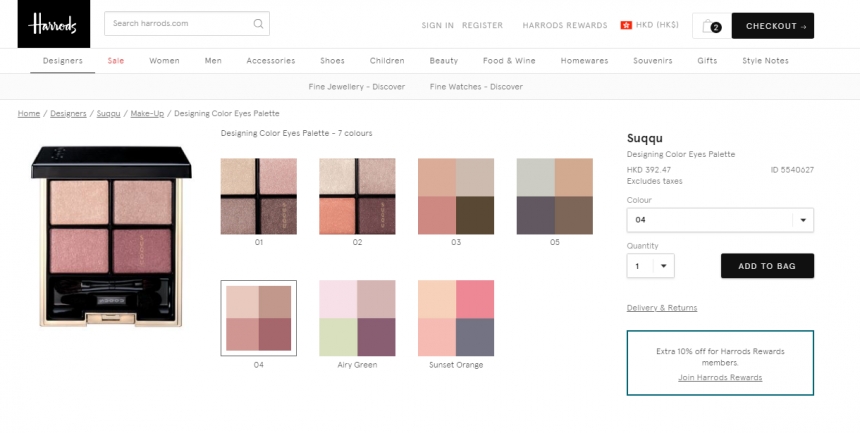
Task: Select colour swatch 02
Action: [357, 196]
